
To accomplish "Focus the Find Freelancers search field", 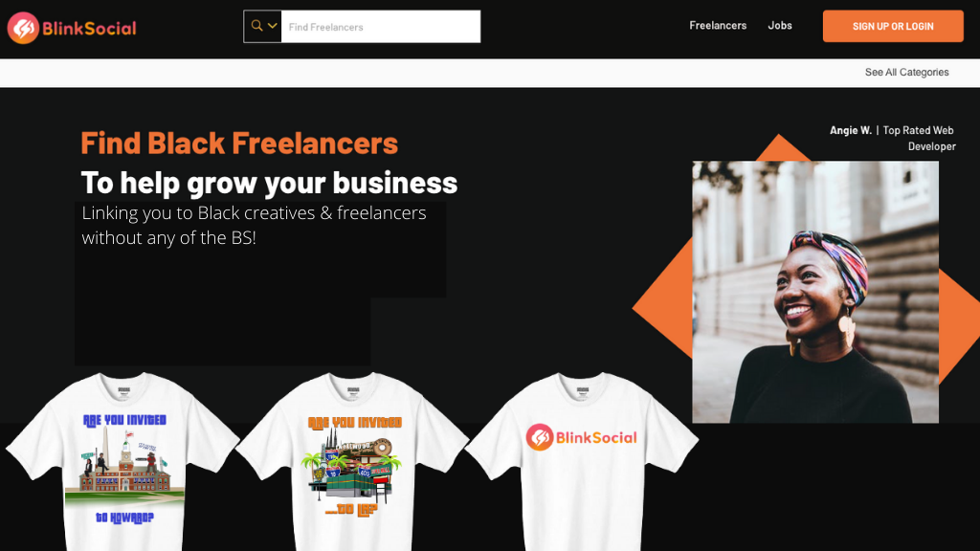I will 381,27.
